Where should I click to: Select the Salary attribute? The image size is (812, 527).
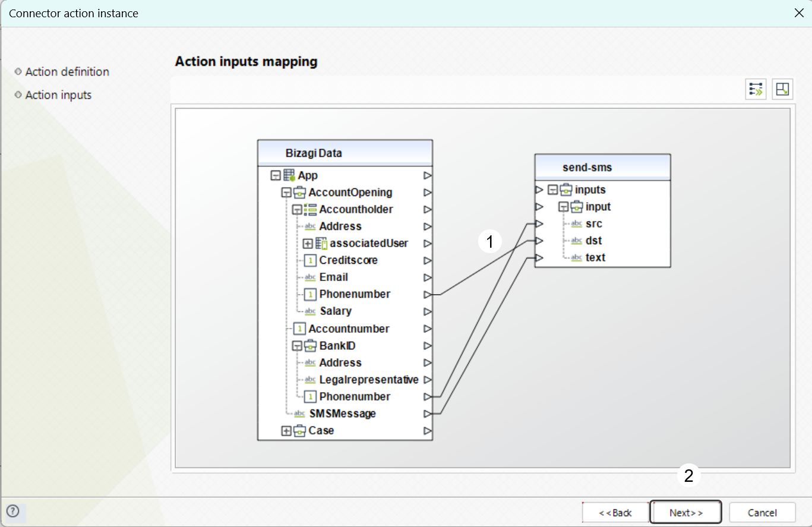(x=336, y=311)
